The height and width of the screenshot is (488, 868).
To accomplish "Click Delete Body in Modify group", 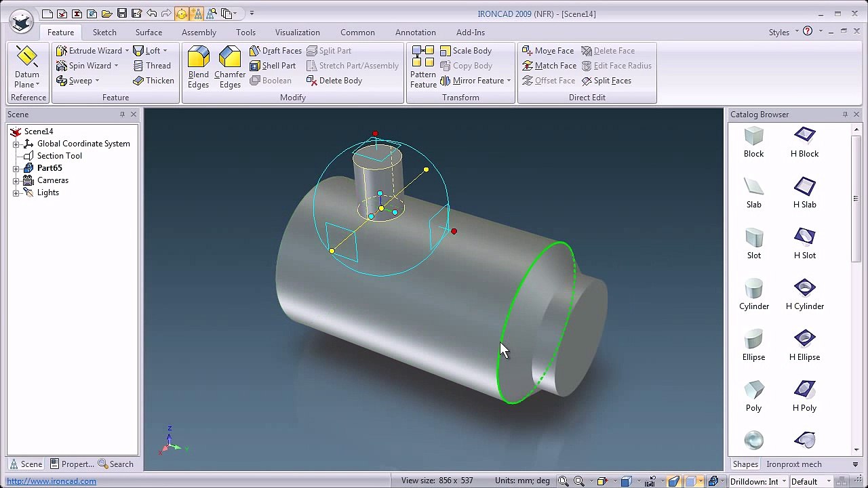I will pos(334,81).
